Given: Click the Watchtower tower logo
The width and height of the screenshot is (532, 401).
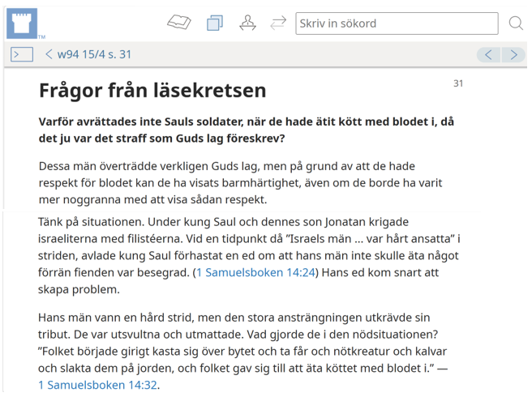Looking at the screenshot, I should click(x=22, y=23).
